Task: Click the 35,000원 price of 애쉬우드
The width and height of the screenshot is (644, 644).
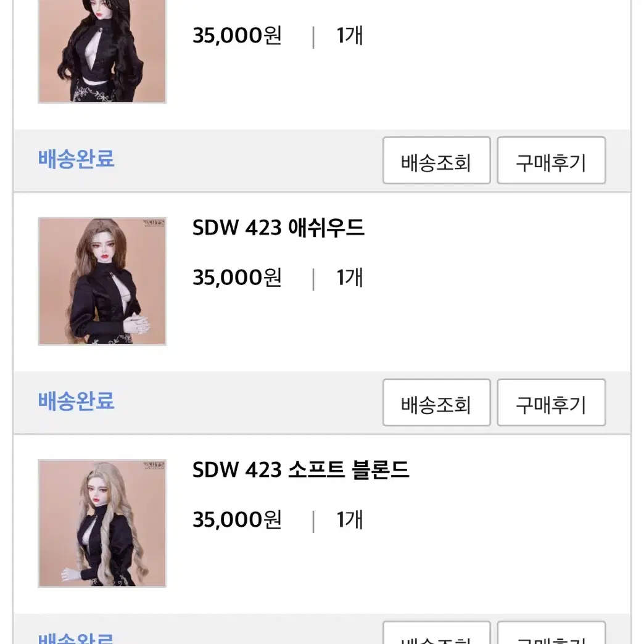Action: 237,278
